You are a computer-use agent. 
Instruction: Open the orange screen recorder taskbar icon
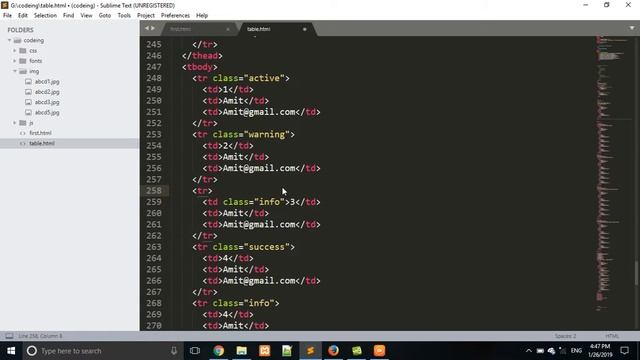[379, 351]
